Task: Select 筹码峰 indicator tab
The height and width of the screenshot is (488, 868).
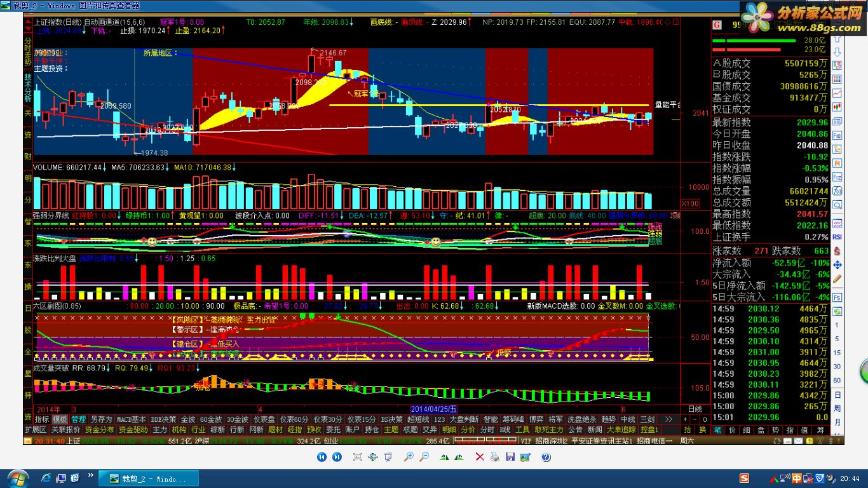Action: pos(513,419)
